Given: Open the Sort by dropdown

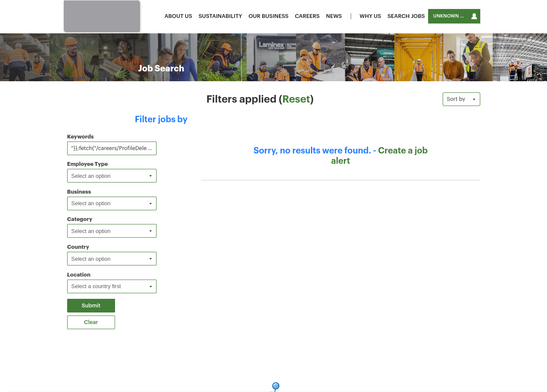Looking at the screenshot, I should pos(461,99).
